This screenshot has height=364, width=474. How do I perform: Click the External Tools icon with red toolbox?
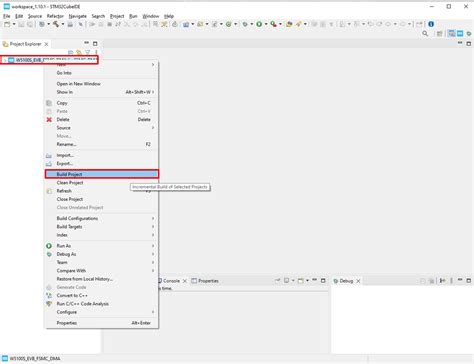pyautogui.click(x=273, y=24)
